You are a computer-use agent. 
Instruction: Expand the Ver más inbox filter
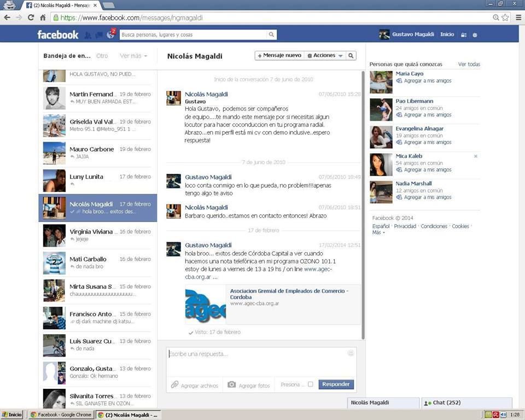coord(133,56)
